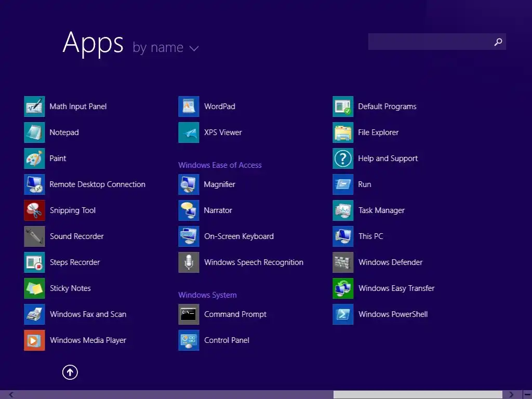Launch the Command Prompt icon
The width and height of the screenshot is (532, 399).
pyautogui.click(x=189, y=314)
